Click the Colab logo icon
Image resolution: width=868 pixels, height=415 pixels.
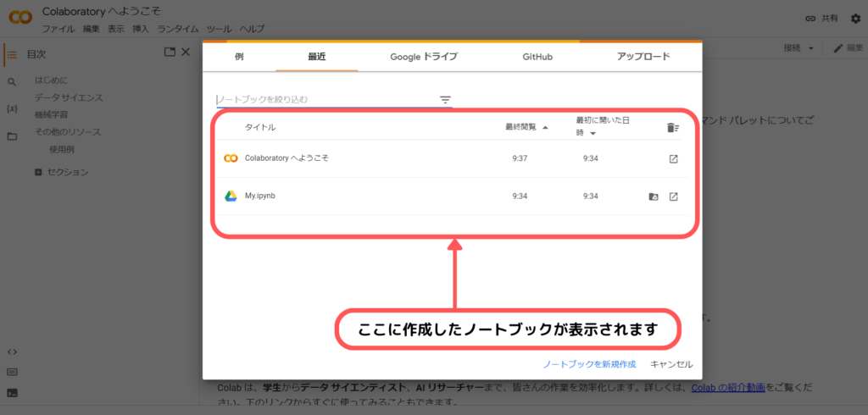(x=20, y=18)
